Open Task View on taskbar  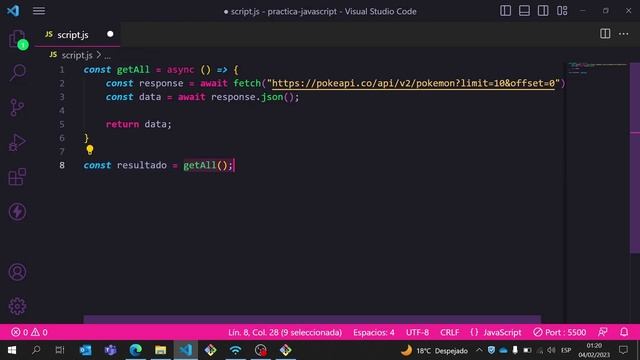tap(60, 350)
